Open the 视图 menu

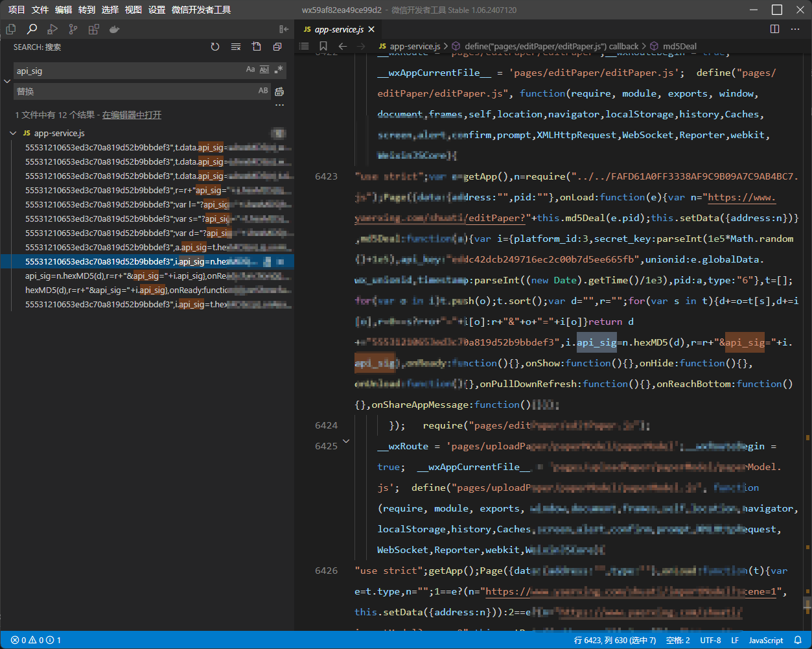pyautogui.click(x=133, y=10)
